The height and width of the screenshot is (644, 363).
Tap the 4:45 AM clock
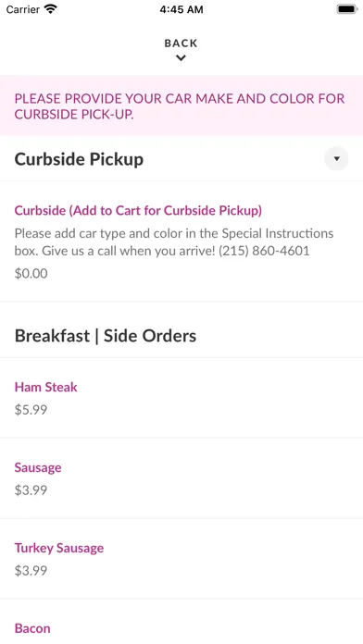point(181,9)
